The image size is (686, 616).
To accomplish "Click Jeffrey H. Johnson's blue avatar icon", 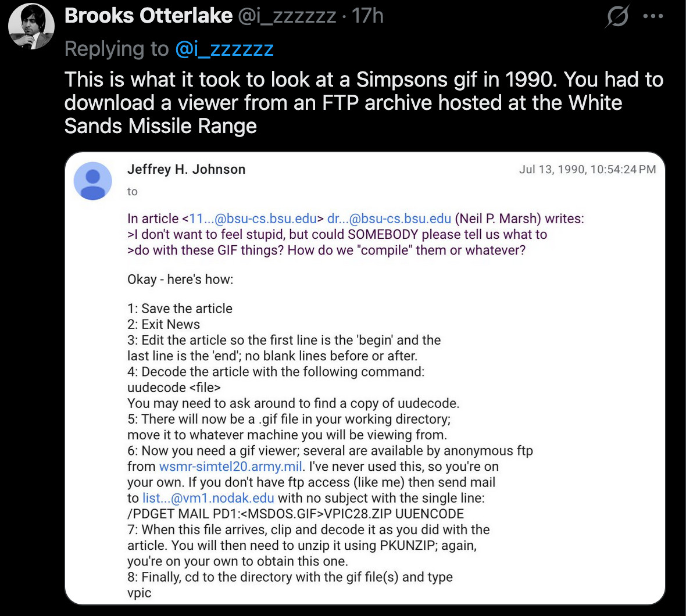I will click(93, 181).
